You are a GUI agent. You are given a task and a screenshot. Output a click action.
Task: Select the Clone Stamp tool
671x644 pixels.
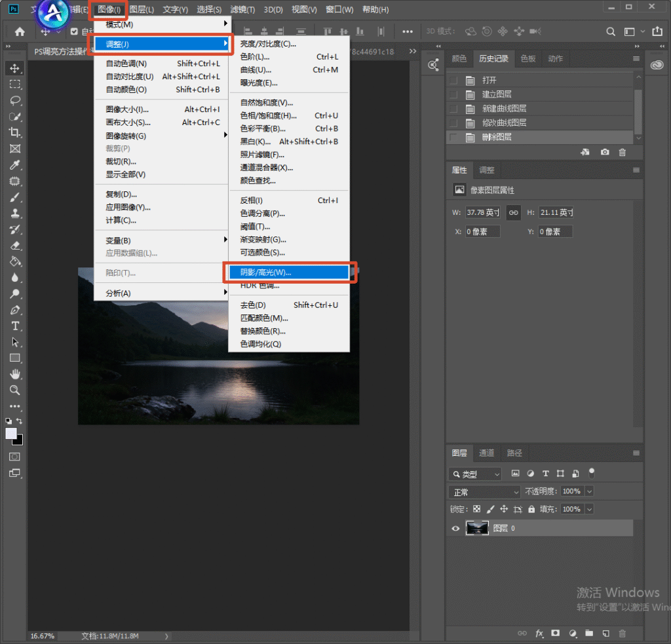click(x=15, y=213)
